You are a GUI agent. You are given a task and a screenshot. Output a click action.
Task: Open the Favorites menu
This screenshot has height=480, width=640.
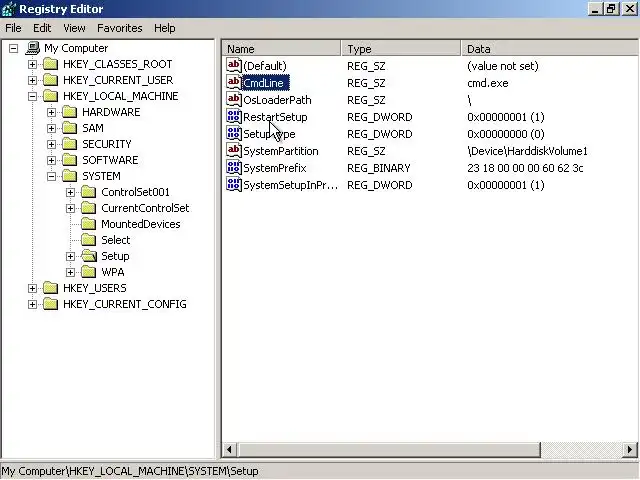click(120, 28)
